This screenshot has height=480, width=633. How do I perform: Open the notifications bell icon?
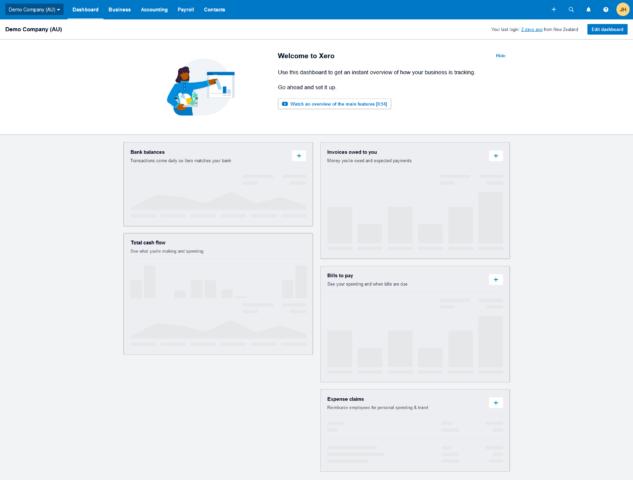tap(588, 9)
